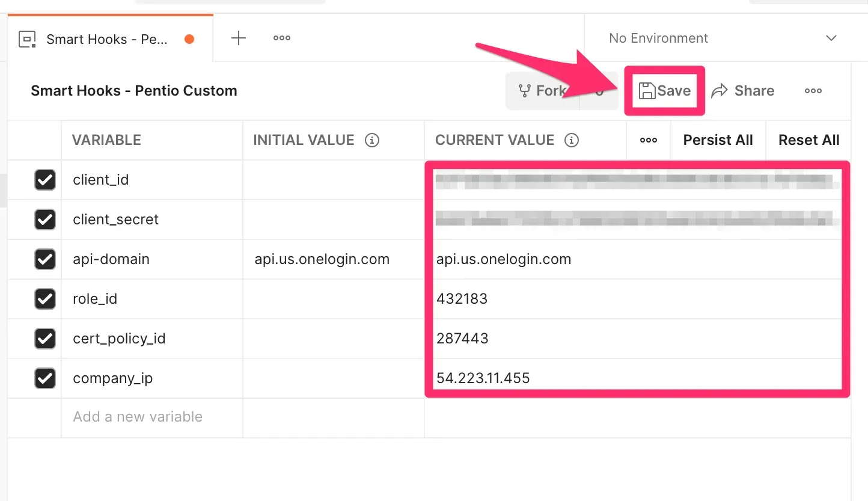Click the Save floppy disk icon
The image size is (868, 501).
point(647,91)
